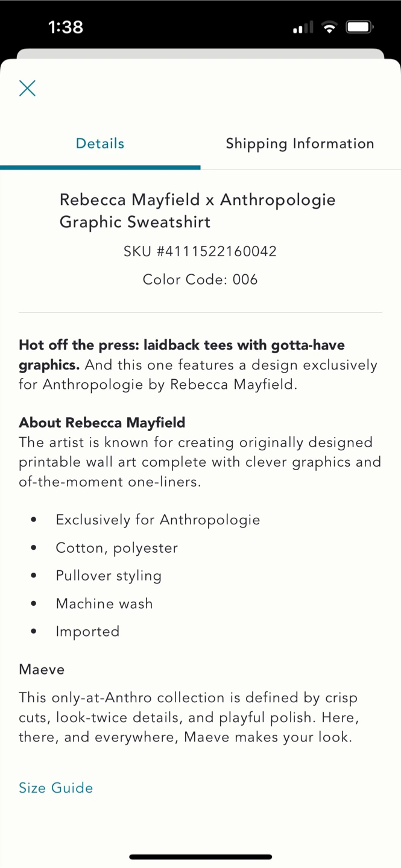The width and height of the screenshot is (401, 868).
Task: Tap the Exclusively for Anthropologie bullet
Action: pyautogui.click(x=157, y=520)
